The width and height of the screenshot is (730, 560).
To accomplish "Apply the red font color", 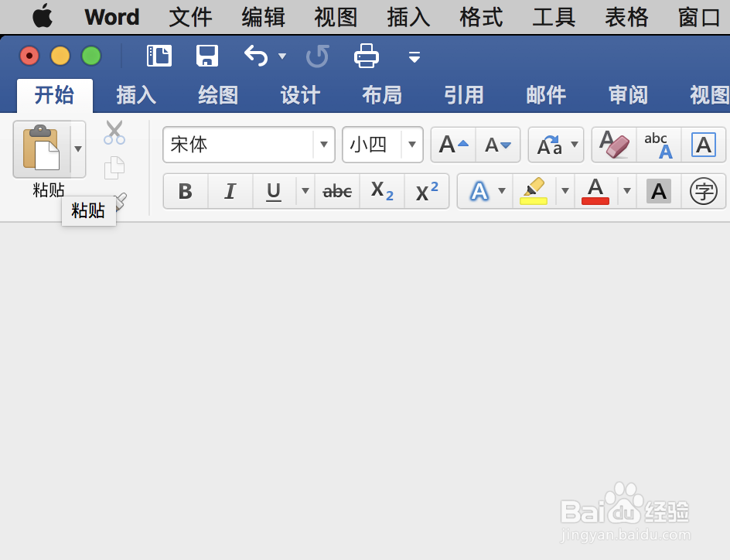I will click(x=595, y=191).
